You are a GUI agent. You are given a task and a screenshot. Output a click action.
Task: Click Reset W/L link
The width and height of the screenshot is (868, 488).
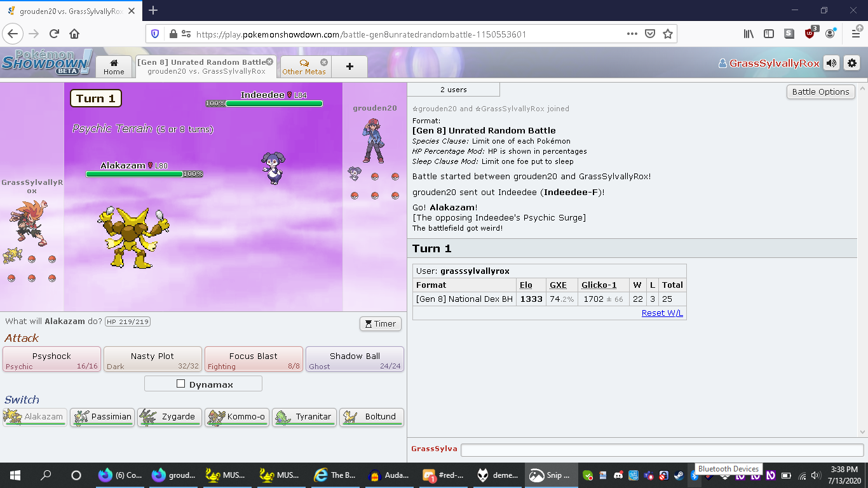662,313
